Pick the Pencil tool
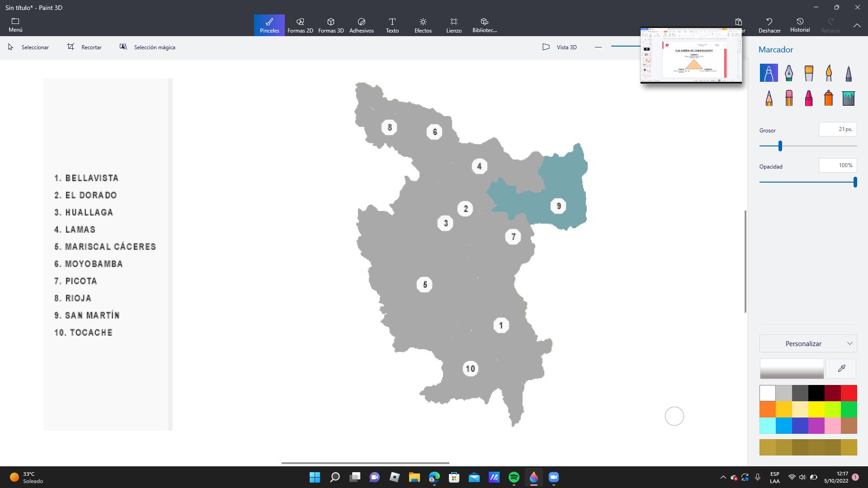Screen dimensions: 868x488 (769, 98)
